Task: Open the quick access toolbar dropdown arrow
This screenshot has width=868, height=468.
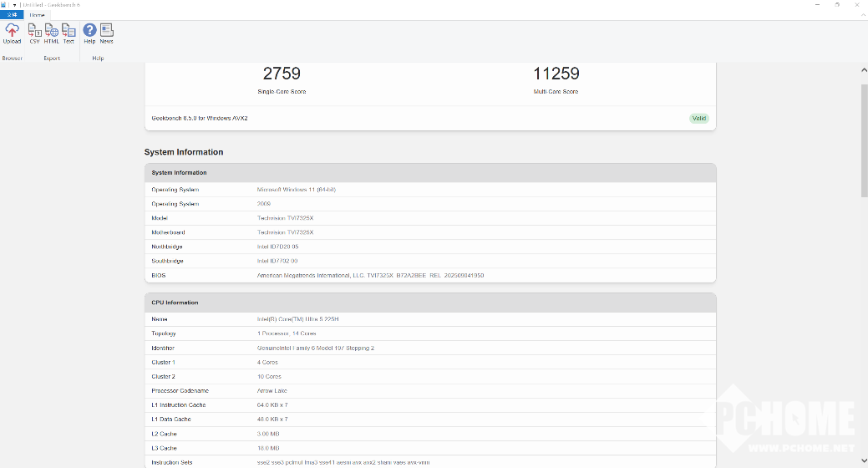Action: point(15,5)
